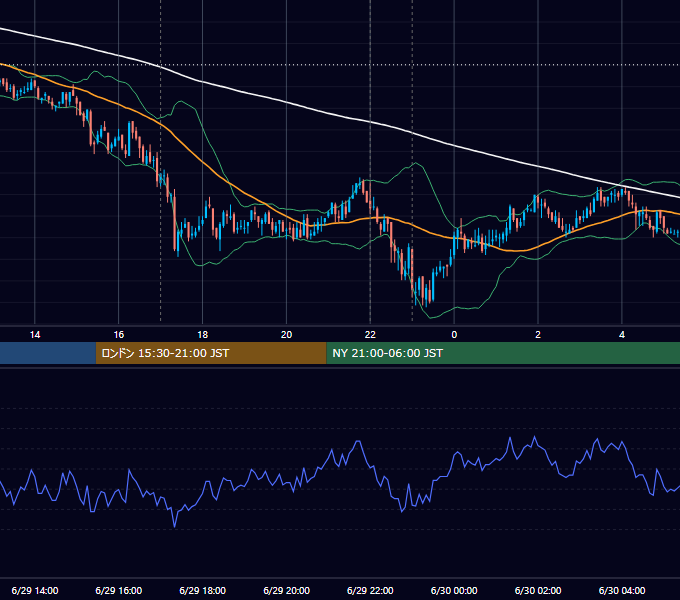Click the 16 hour label on the price chart axis

pos(119,335)
